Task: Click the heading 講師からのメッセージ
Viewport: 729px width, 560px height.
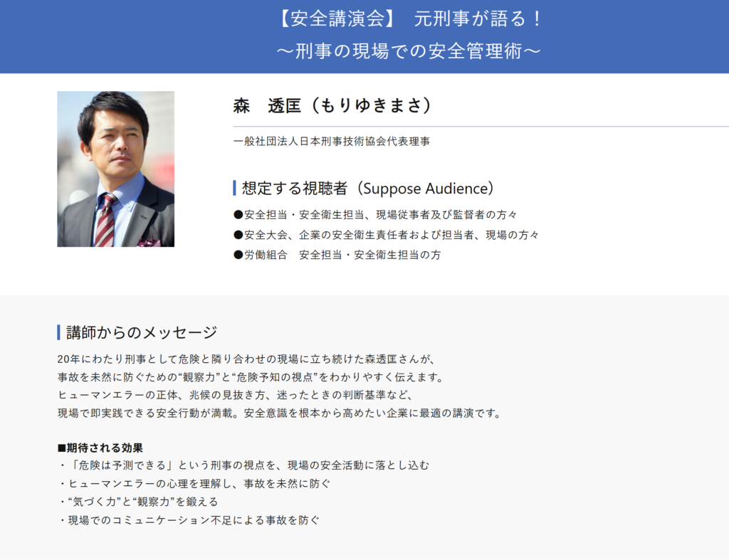Action: (x=142, y=332)
